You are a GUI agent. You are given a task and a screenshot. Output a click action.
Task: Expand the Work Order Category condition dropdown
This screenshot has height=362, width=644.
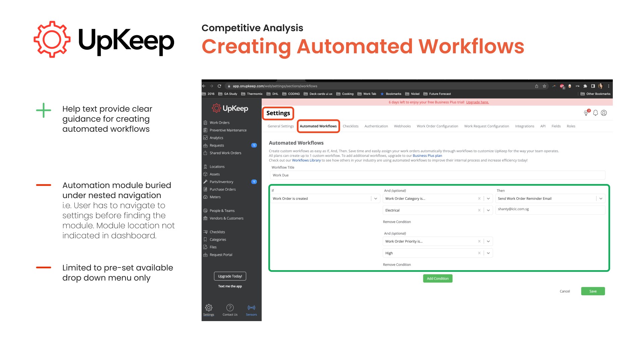(x=488, y=199)
